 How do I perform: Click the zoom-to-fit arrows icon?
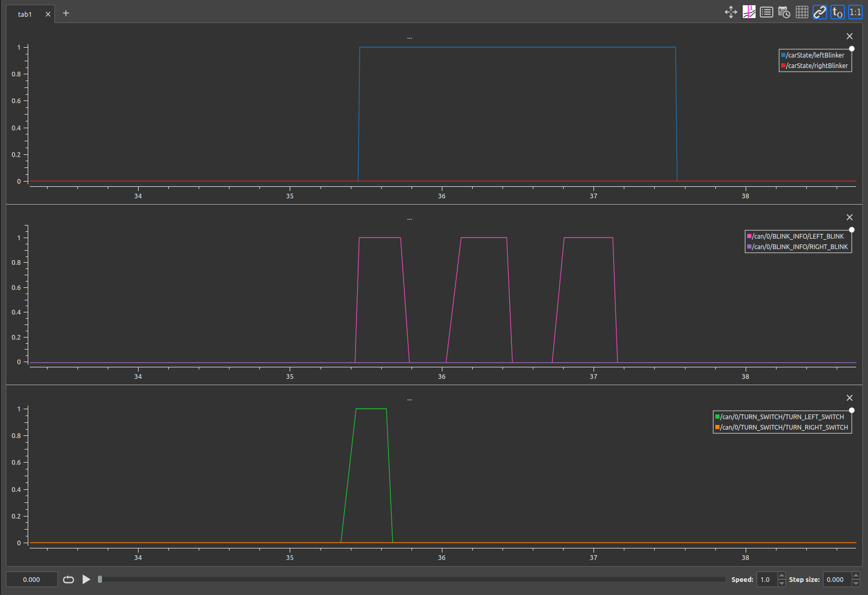(x=731, y=12)
